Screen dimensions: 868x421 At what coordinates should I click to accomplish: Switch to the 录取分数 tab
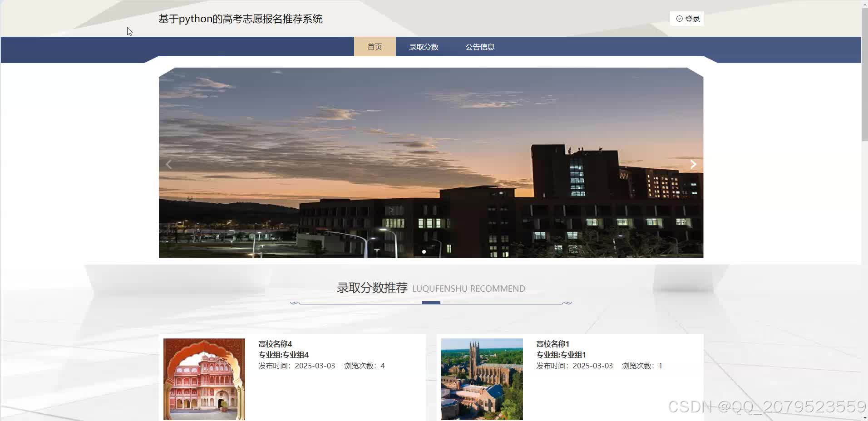pos(424,47)
